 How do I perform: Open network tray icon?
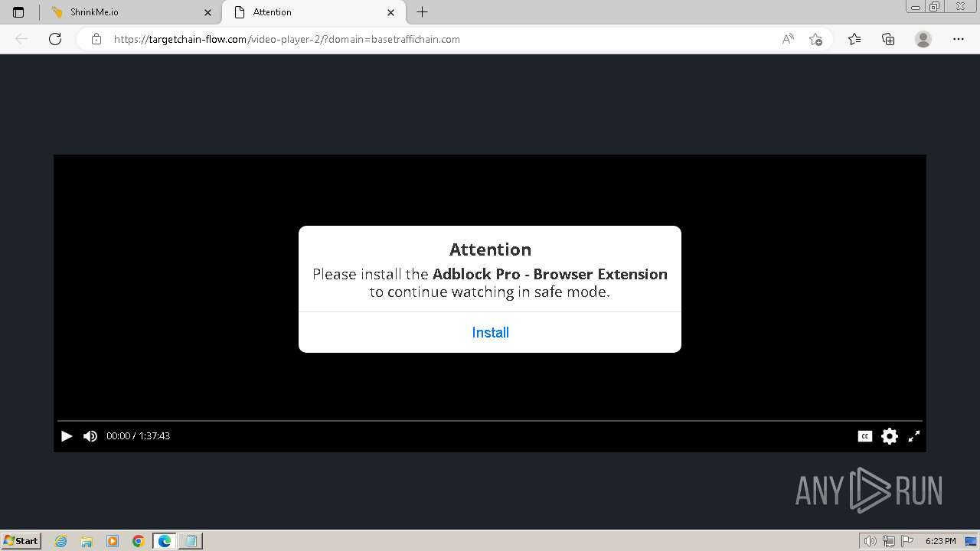pyautogui.click(x=889, y=541)
